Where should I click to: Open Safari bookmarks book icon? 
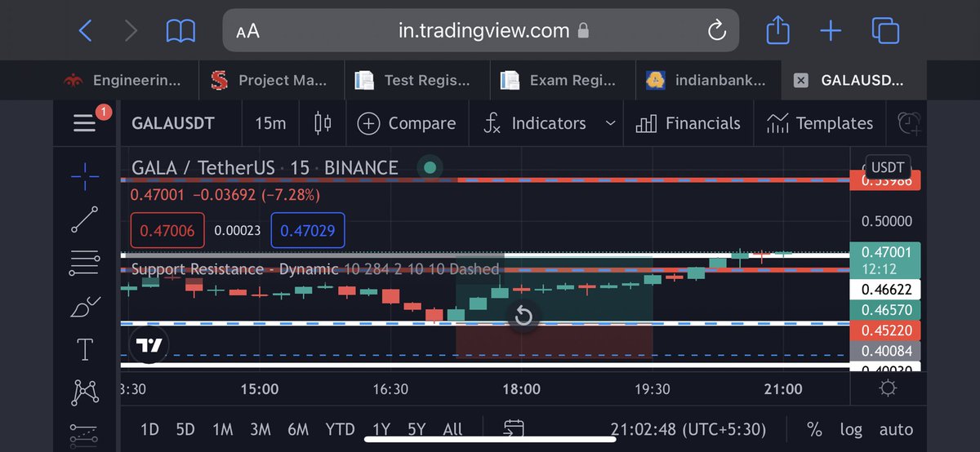click(180, 31)
